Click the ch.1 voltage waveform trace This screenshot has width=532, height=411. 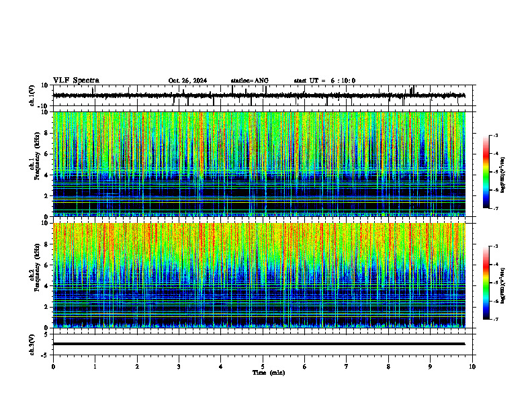coord(259,95)
